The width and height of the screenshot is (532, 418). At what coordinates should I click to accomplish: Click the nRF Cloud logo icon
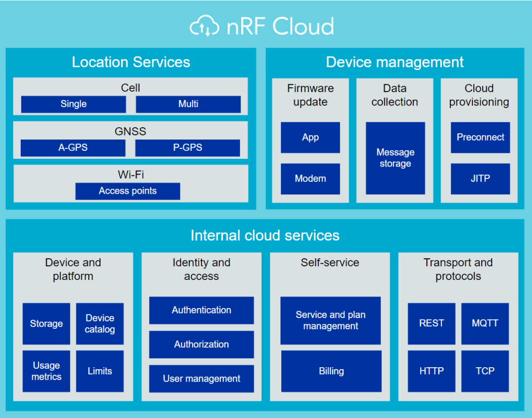click(x=204, y=26)
